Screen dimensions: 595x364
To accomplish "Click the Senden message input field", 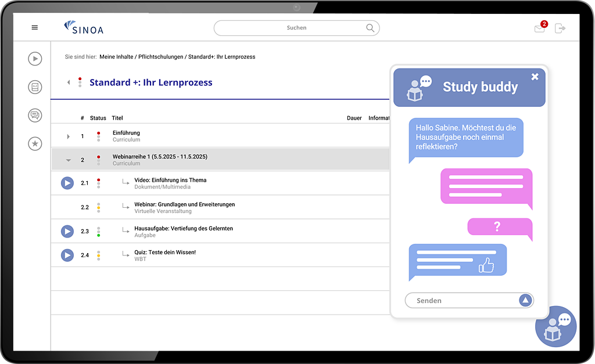I will coord(462,301).
